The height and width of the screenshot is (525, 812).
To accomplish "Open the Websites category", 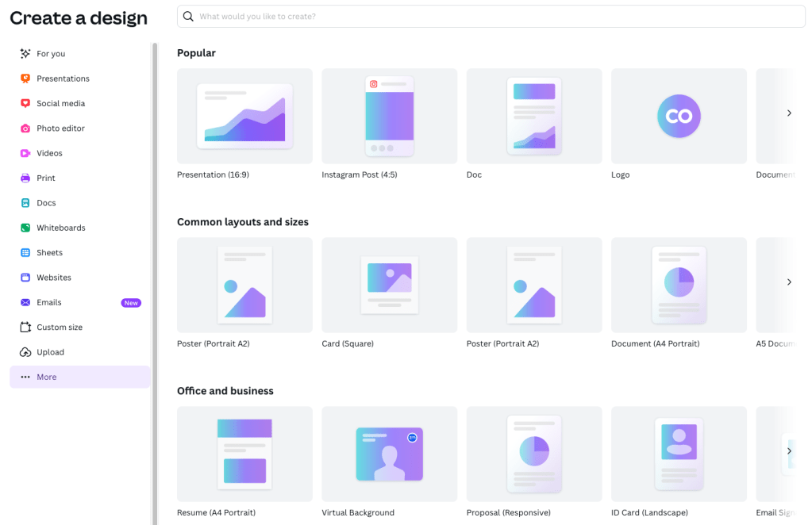I will 54,278.
